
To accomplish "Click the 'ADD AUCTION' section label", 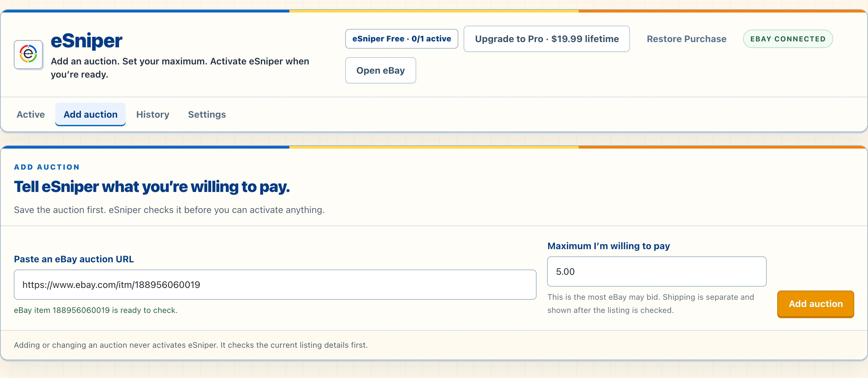I will pyautogui.click(x=47, y=167).
